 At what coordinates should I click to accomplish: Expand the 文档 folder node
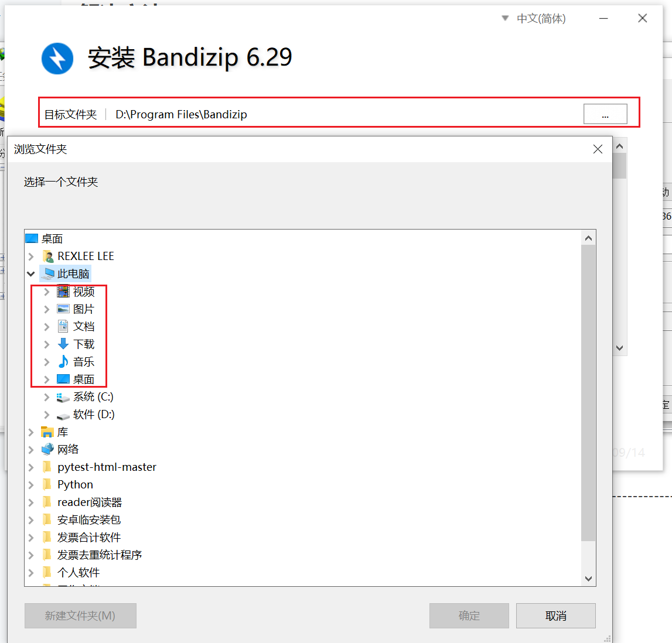tap(47, 327)
